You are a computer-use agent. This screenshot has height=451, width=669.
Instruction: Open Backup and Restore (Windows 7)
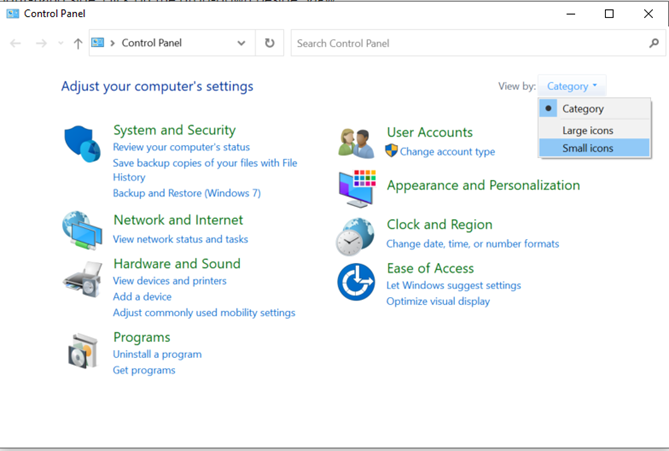(x=187, y=193)
